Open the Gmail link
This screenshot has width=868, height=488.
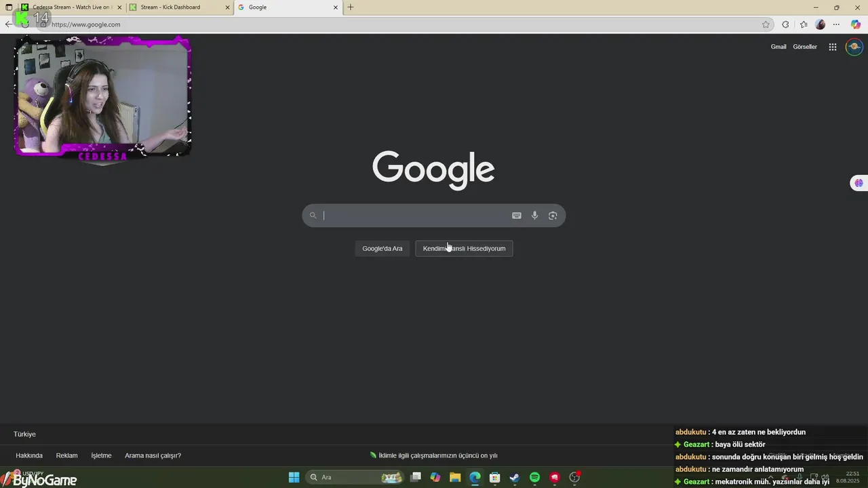778,47
